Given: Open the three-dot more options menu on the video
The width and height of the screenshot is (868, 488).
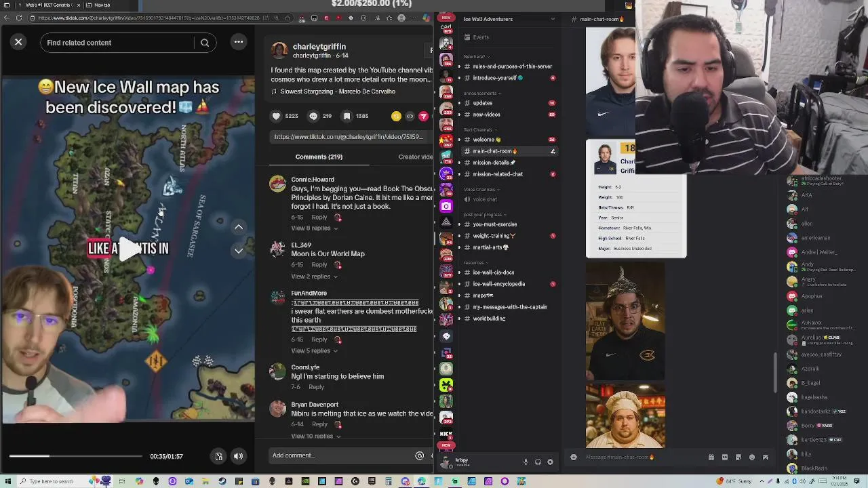Looking at the screenshot, I should tap(239, 42).
